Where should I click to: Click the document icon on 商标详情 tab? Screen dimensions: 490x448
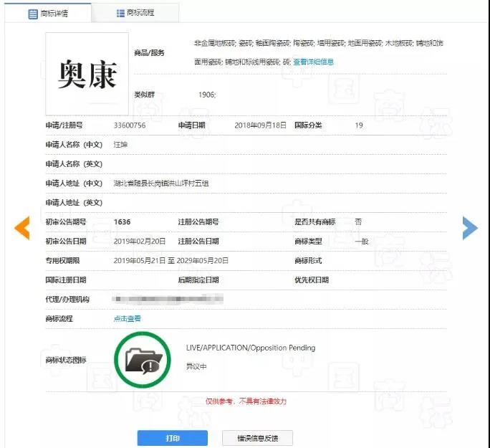pyautogui.click(x=33, y=14)
